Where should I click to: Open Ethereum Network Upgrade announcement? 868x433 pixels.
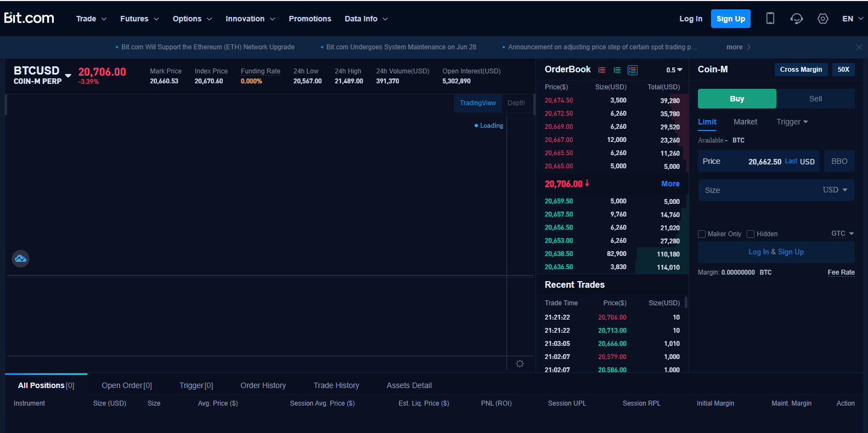pyautogui.click(x=208, y=47)
